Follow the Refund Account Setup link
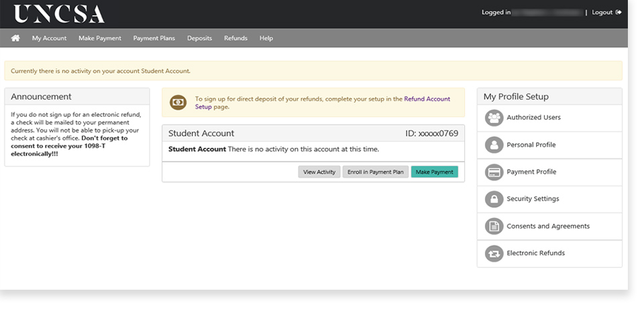The image size is (644, 322). click(427, 99)
